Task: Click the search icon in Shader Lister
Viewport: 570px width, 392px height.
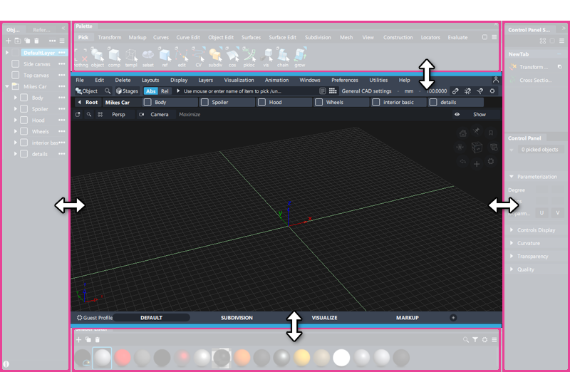Action: [x=466, y=340]
